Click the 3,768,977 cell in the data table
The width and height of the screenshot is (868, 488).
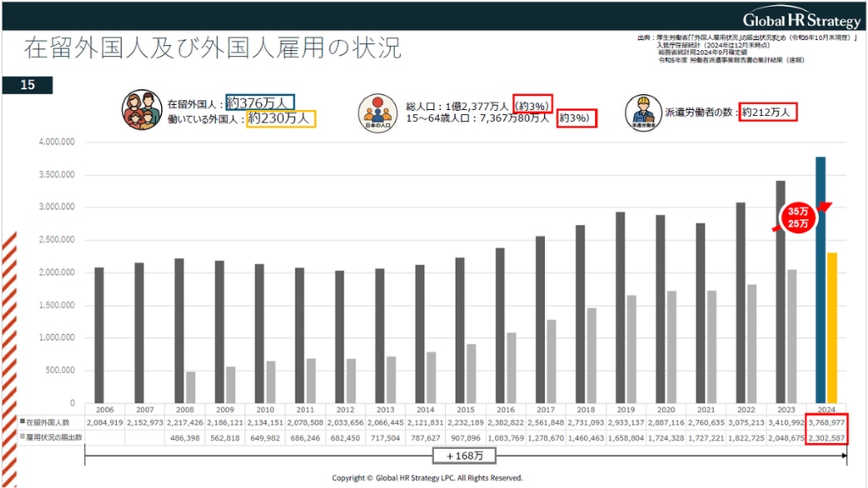tap(828, 421)
